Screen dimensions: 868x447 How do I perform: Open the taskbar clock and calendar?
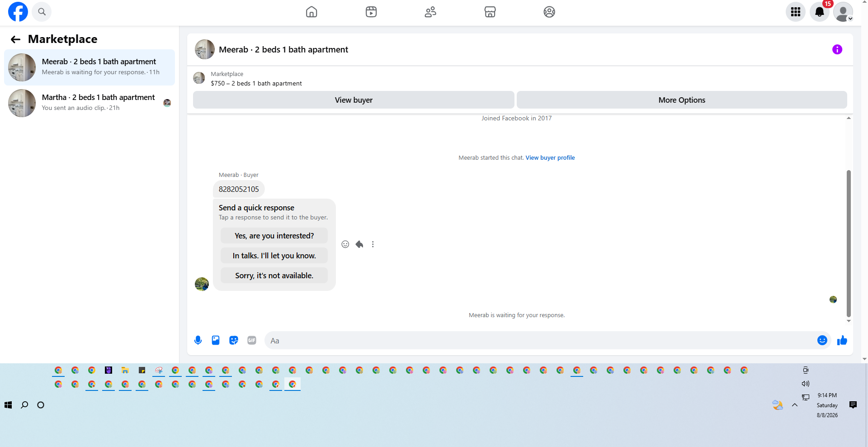coord(827,405)
